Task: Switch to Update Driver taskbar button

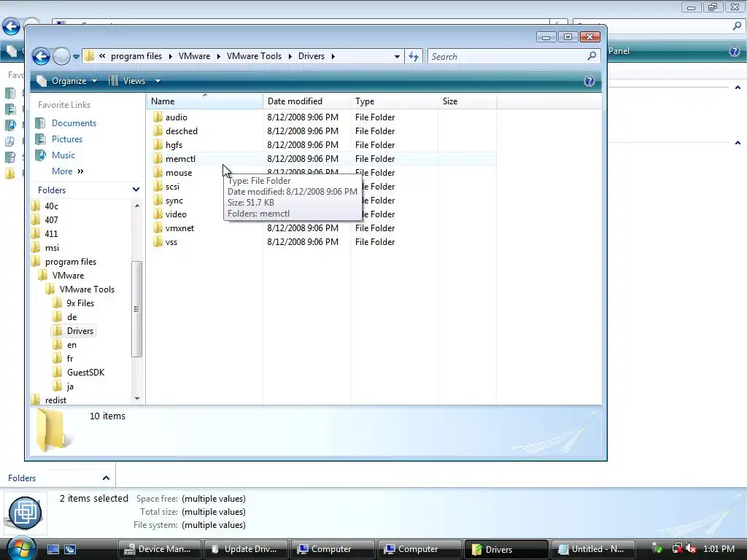Action: click(246, 549)
